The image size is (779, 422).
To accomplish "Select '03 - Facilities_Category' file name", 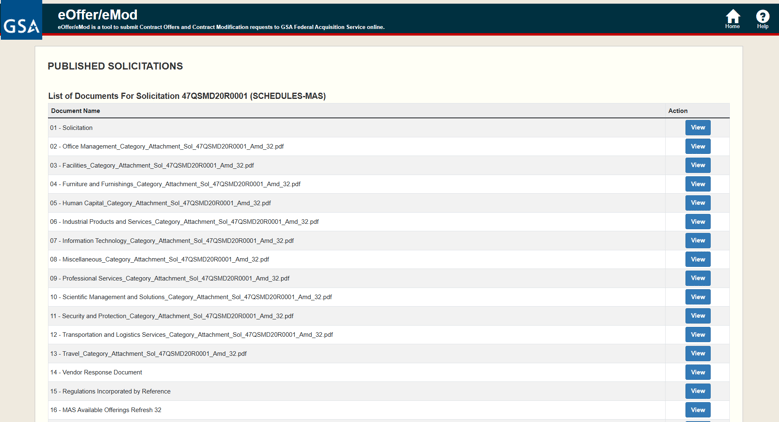I will click(152, 166).
